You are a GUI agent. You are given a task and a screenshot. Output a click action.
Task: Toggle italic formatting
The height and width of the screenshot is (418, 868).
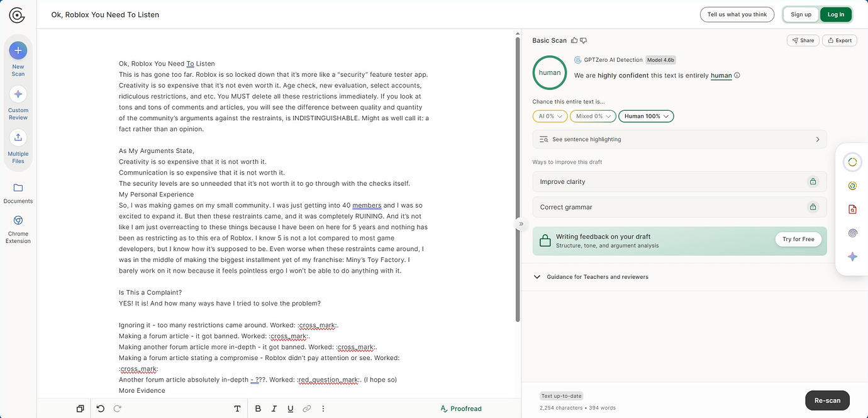[x=274, y=409]
